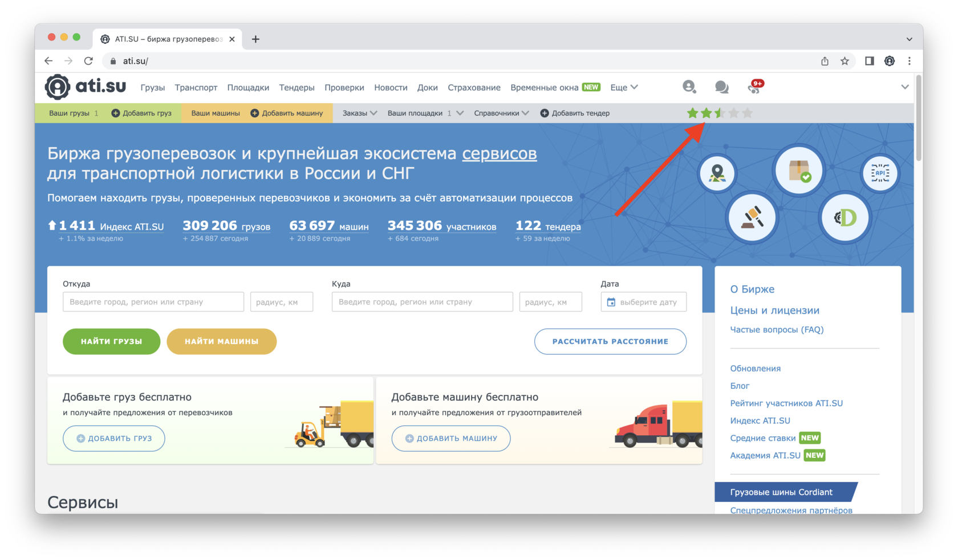Click plus icon next to Добавить тендер
The height and width of the screenshot is (560, 958).
pyautogui.click(x=544, y=113)
